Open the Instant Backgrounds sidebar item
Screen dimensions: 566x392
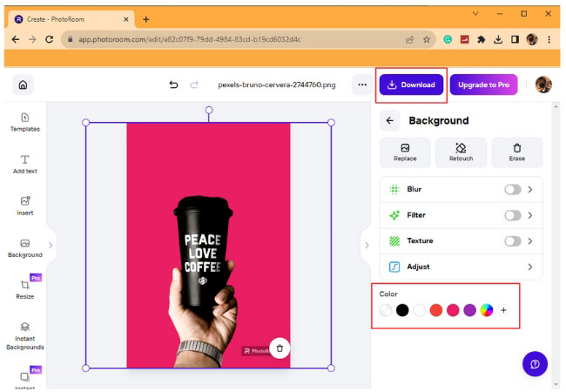pos(24,335)
